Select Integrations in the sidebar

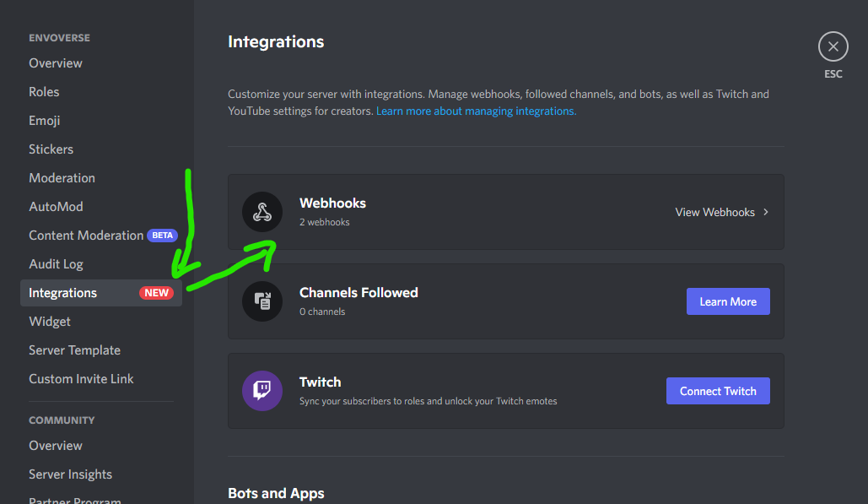[x=62, y=292]
